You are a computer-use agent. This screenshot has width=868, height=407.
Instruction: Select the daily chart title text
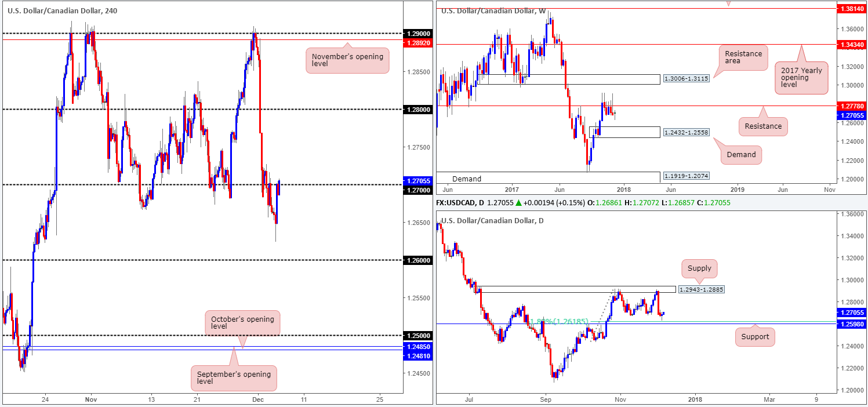click(x=491, y=220)
